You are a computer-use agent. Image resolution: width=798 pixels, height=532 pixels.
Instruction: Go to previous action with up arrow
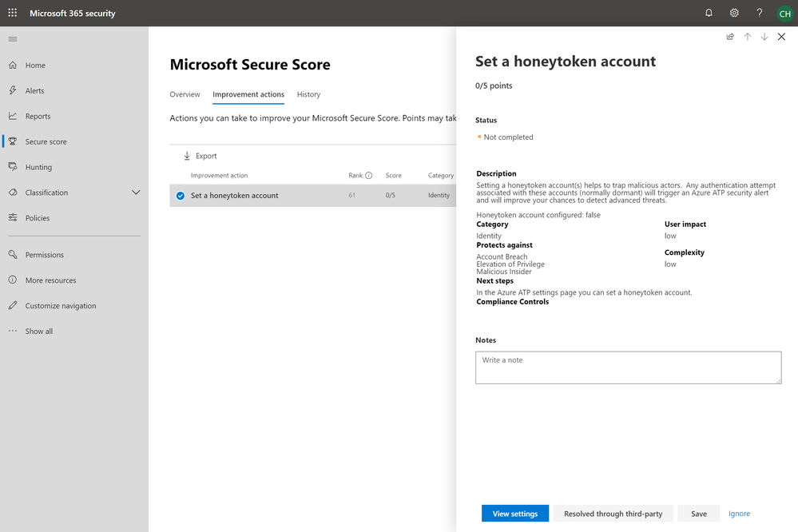[748, 37]
